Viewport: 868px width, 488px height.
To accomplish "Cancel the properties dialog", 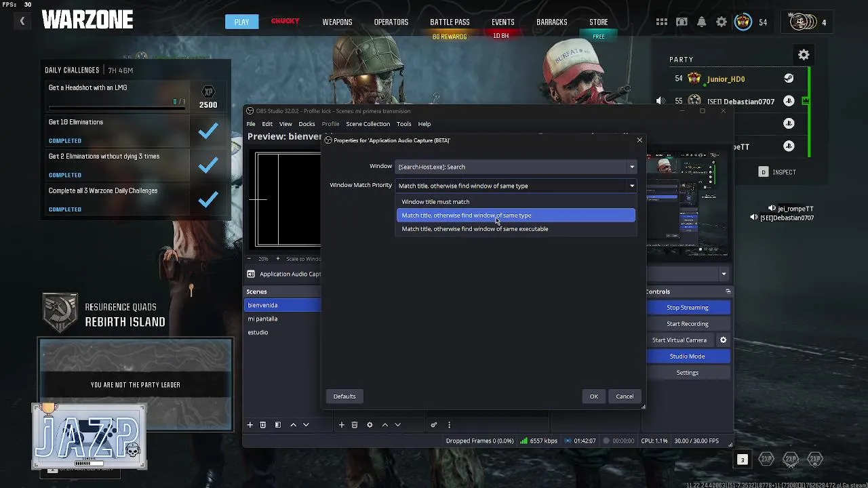I will tap(625, 396).
